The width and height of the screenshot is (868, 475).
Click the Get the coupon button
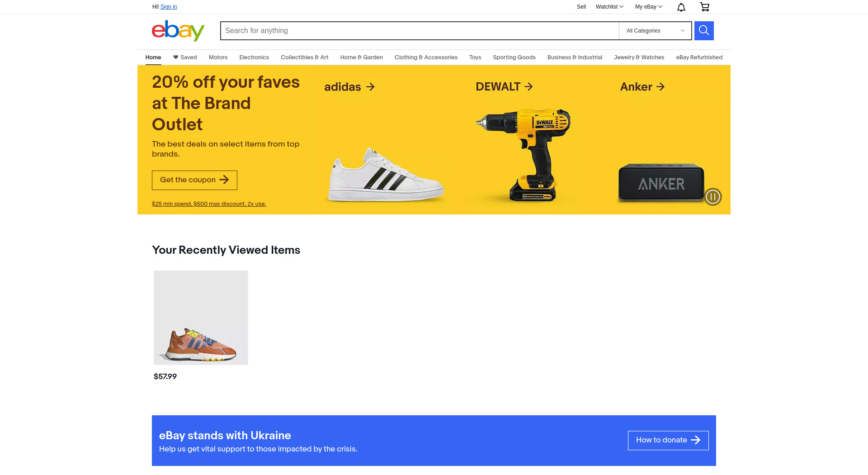point(194,180)
